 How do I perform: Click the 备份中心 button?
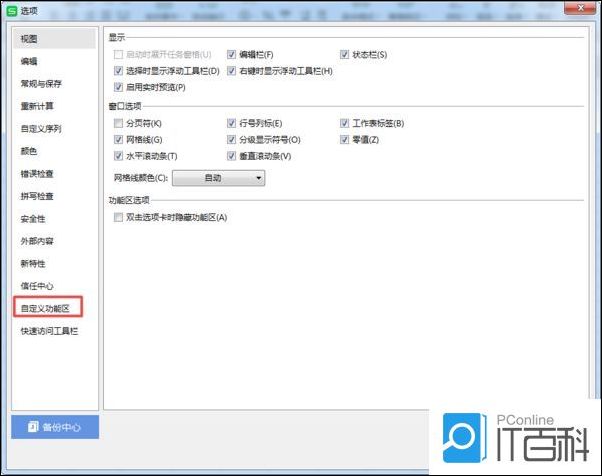click(55, 427)
